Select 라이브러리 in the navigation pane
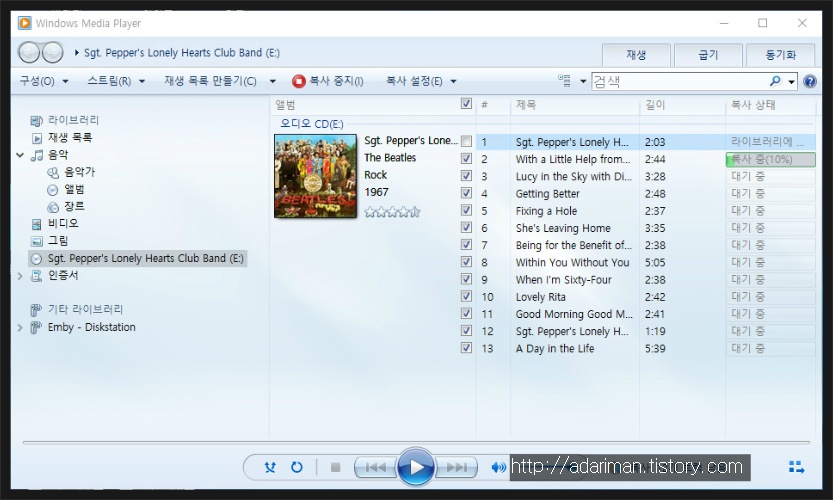This screenshot has height=500, width=833. [x=73, y=121]
